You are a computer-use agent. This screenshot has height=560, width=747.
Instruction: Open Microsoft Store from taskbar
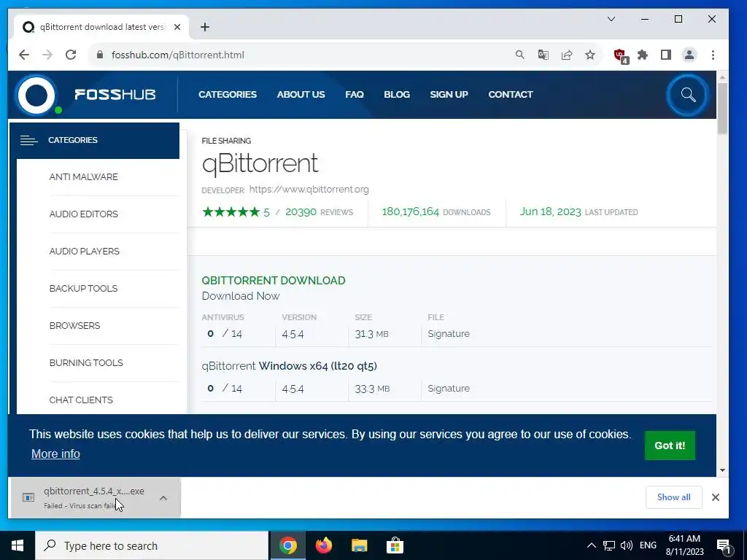[395, 545]
